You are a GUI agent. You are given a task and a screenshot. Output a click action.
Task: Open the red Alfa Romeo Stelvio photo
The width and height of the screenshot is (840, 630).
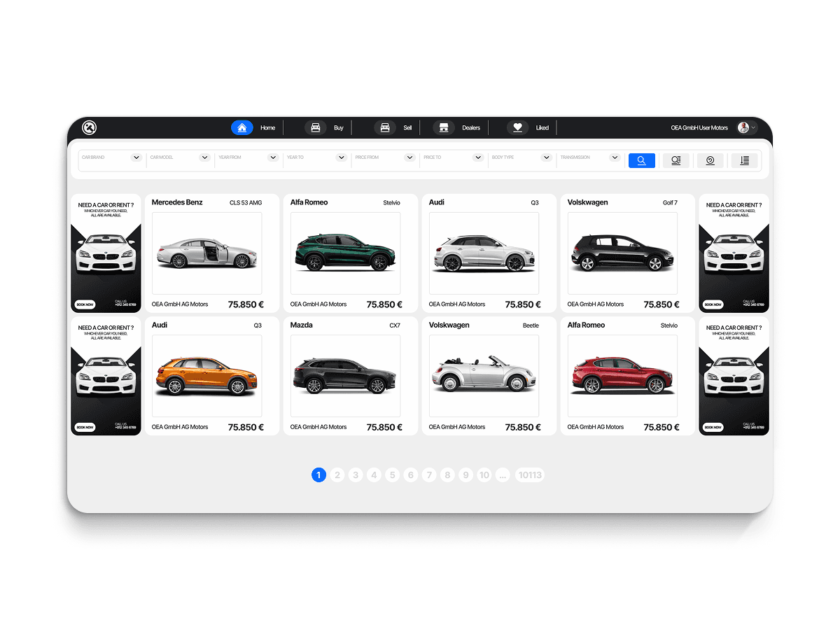click(x=623, y=376)
